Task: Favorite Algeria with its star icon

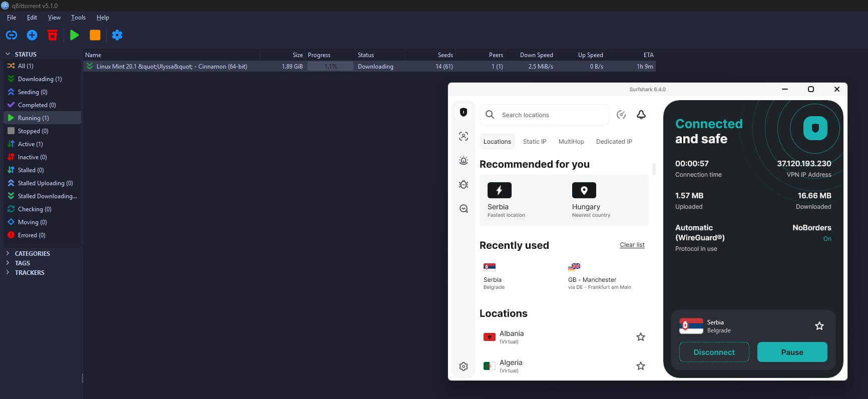Action: coord(640,366)
